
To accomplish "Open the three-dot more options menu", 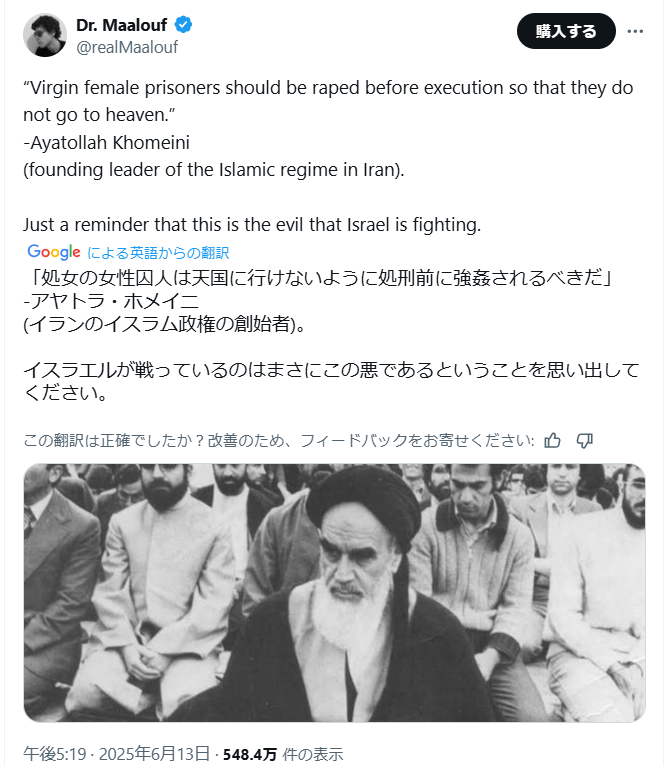I will 635,31.
